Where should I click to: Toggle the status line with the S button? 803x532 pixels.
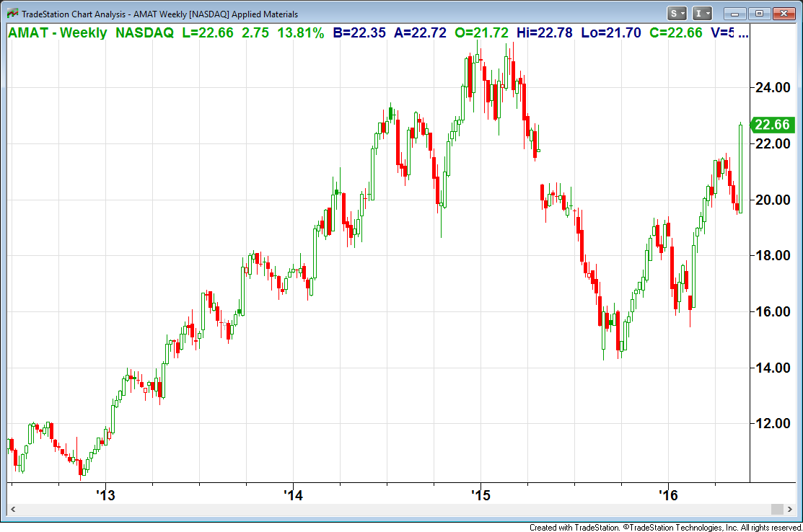pos(674,13)
